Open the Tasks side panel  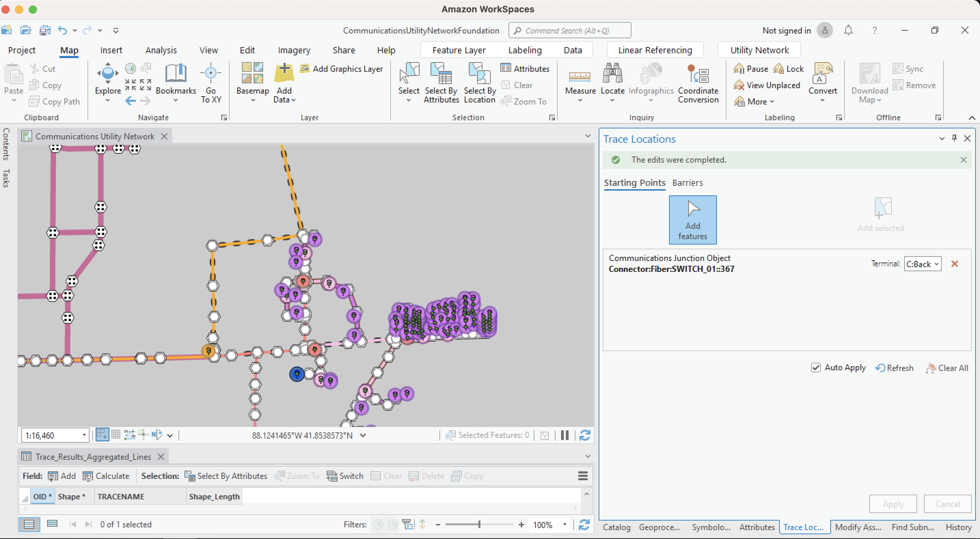(6, 178)
